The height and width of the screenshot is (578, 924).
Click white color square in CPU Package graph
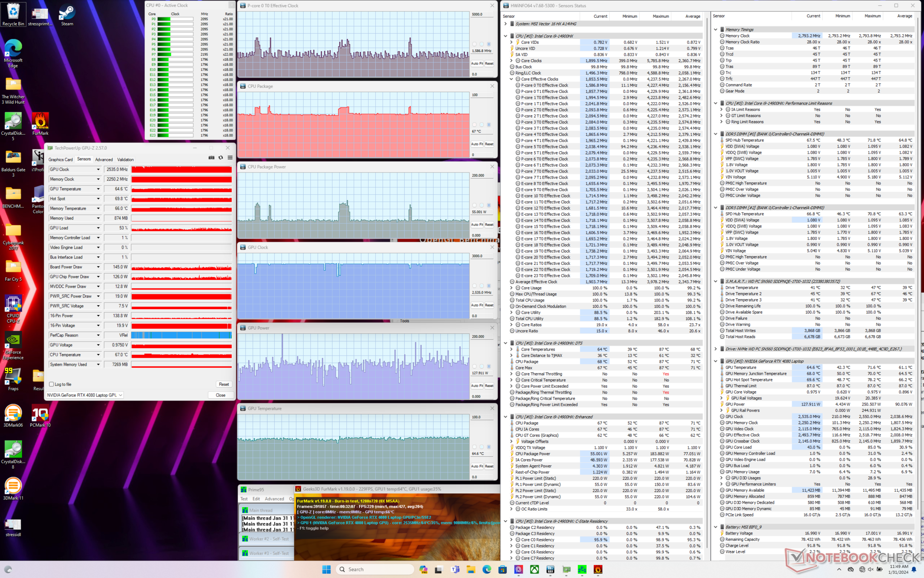pyautogui.click(x=475, y=125)
